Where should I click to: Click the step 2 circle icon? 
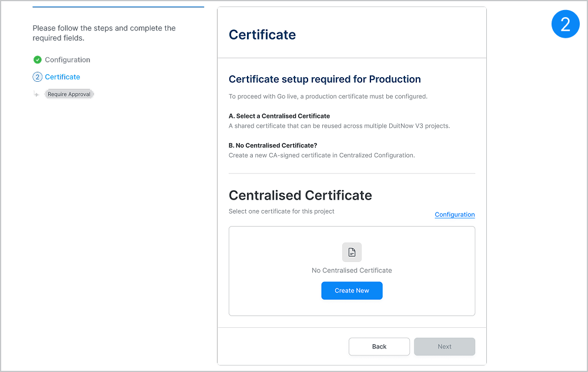38,77
